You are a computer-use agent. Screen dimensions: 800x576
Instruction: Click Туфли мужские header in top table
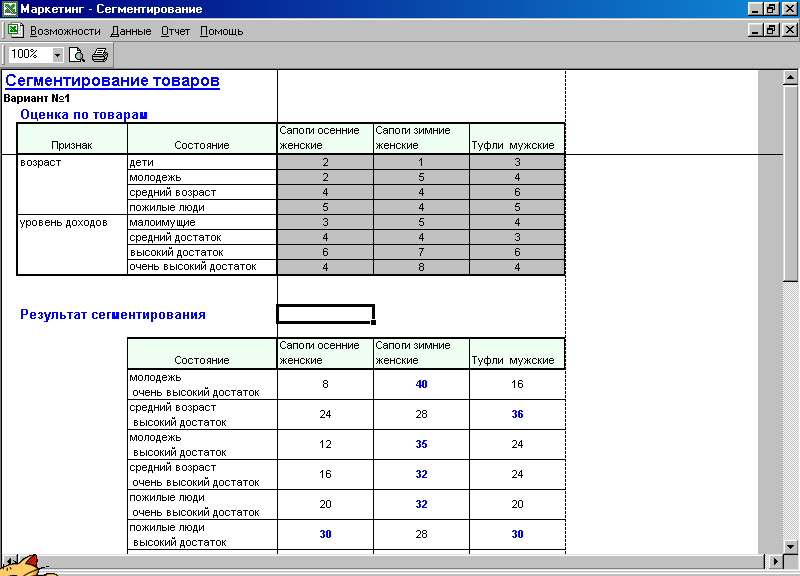coord(517,138)
